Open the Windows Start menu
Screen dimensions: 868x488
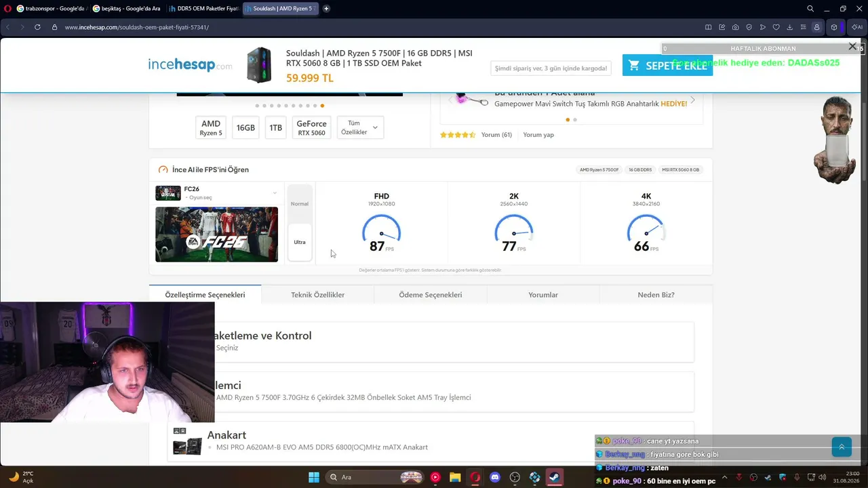click(x=314, y=477)
